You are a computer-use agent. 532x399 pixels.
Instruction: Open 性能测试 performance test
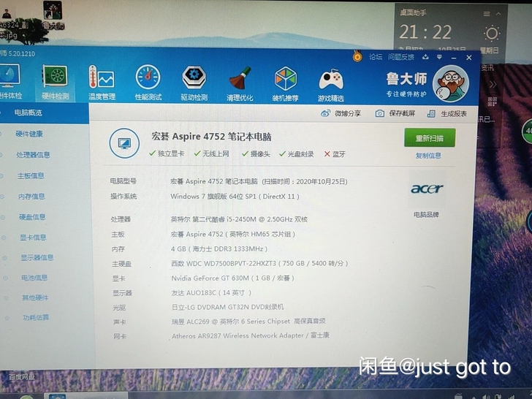point(148,83)
